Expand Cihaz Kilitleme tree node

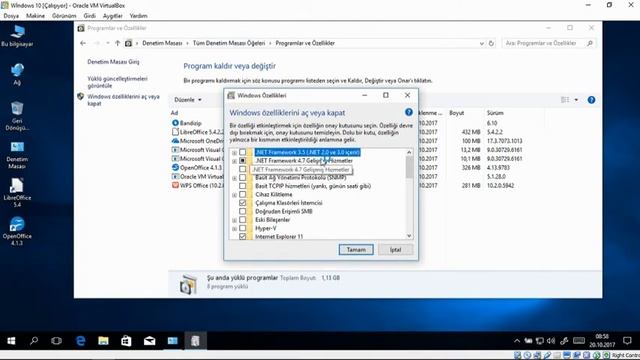pyautogui.click(x=234, y=195)
